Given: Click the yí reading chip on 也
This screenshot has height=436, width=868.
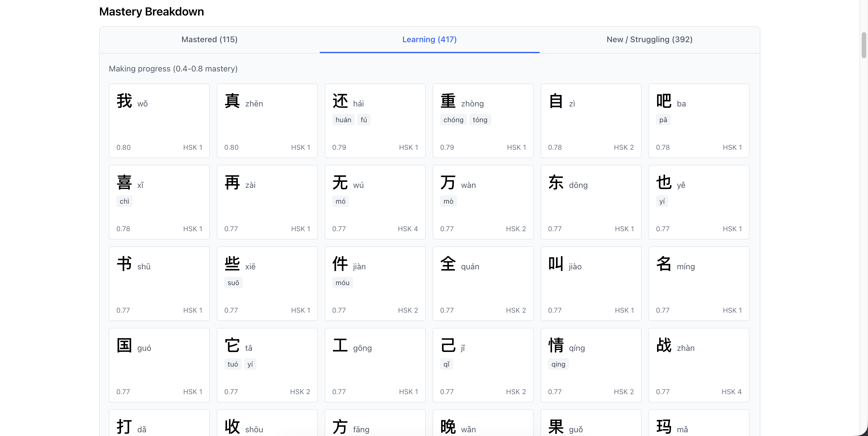Looking at the screenshot, I should (x=662, y=201).
